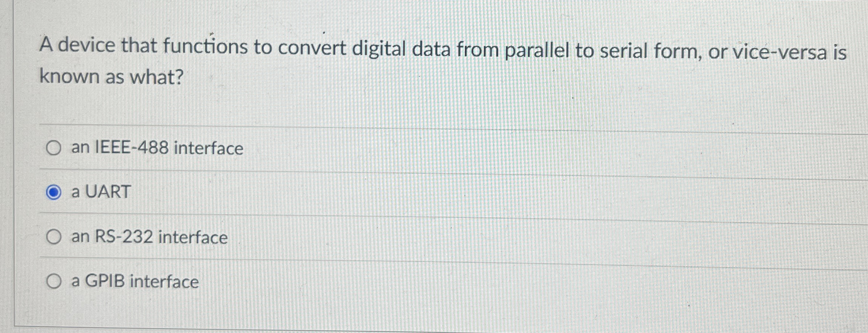
Task: Click the text 'an RS-232 interface'
Action: [149, 237]
